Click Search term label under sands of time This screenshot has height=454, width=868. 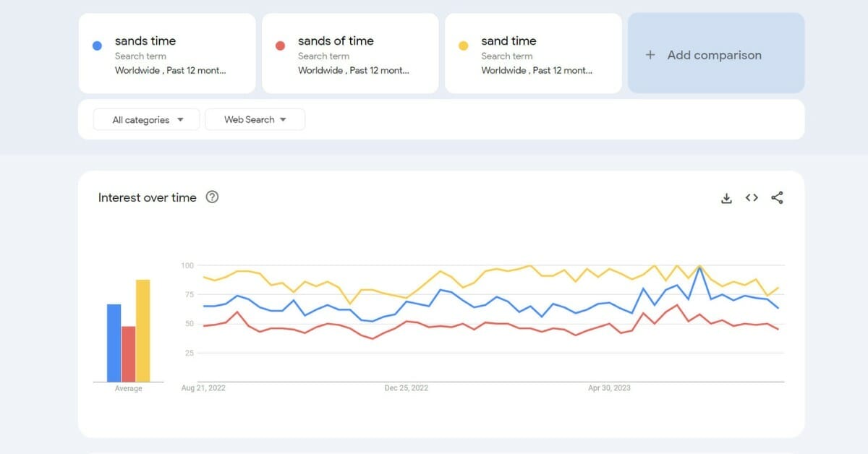point(323,56)
